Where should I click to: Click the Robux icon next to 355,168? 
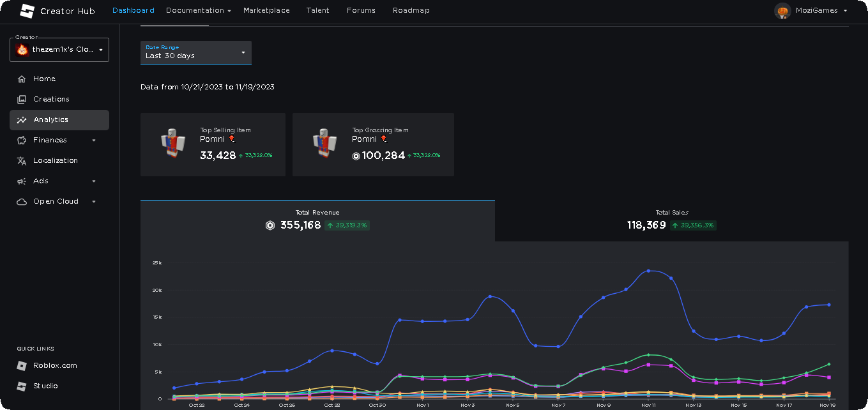(270, 225)
